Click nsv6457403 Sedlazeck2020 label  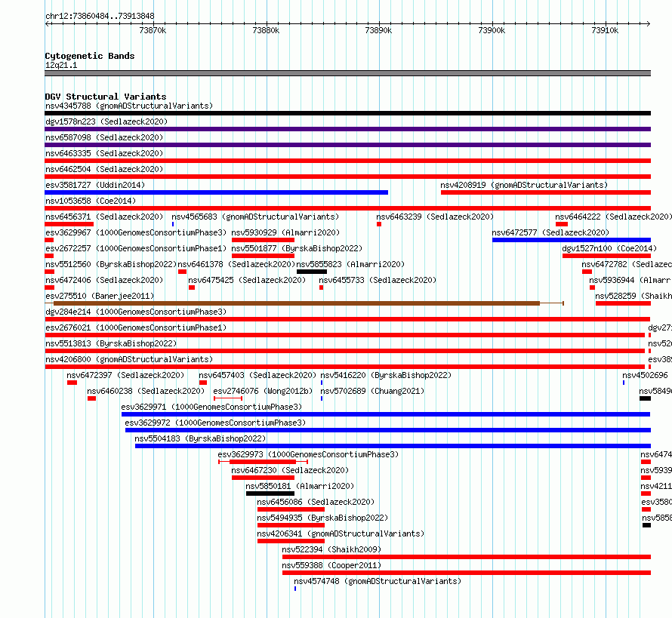[257, 375]
